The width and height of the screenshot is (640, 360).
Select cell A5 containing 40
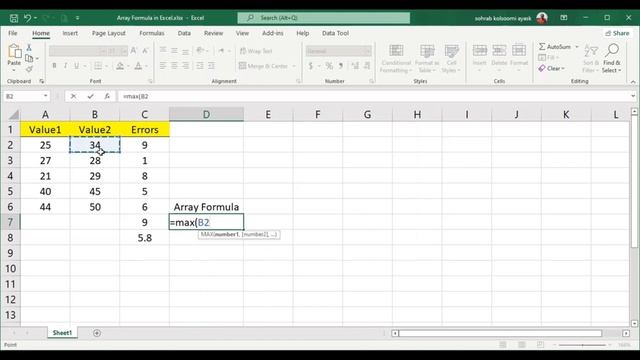[x=45, y=191]
